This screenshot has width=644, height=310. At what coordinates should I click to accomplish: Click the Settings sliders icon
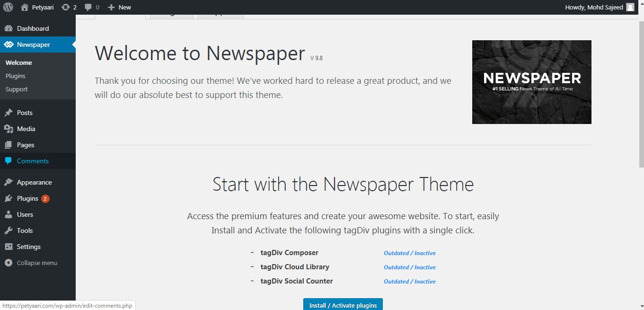coord(9,247)
